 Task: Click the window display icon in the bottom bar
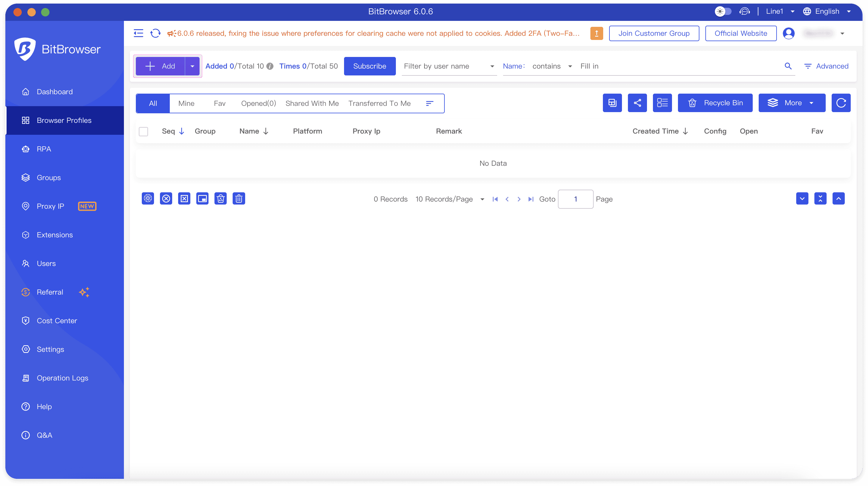click(203, 199)
